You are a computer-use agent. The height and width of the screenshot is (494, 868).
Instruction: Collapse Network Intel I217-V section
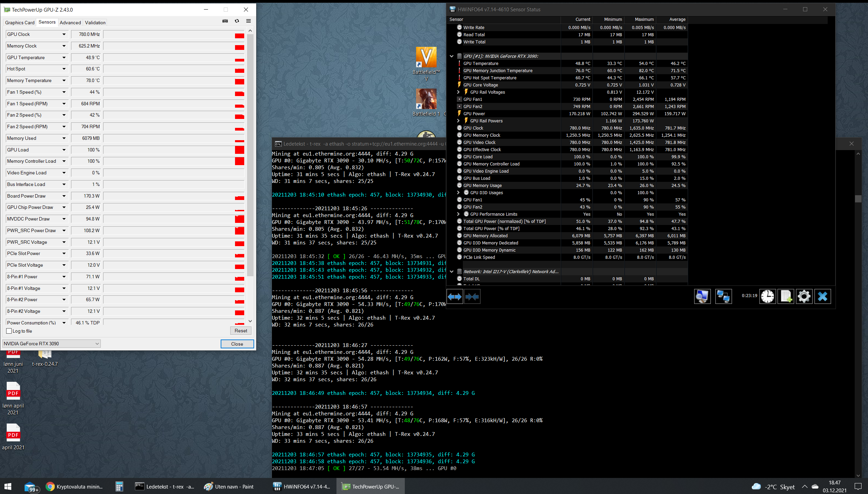[x=452, y=271]
